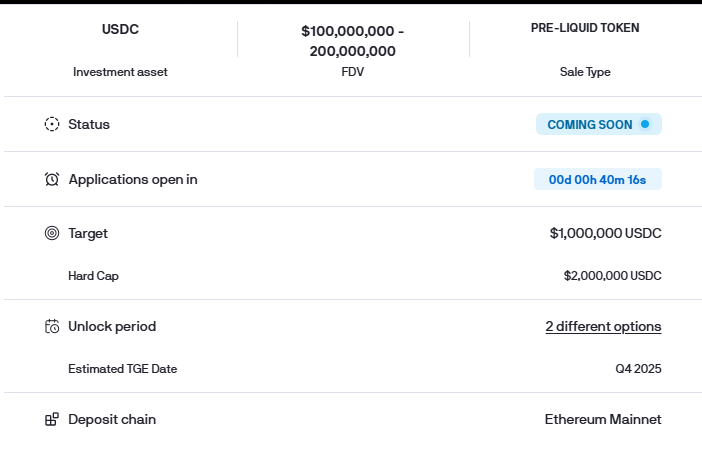Click the $1,000,000 USDC target value
This screenshot has width=702, height=468.
click(x=605, y=233)
